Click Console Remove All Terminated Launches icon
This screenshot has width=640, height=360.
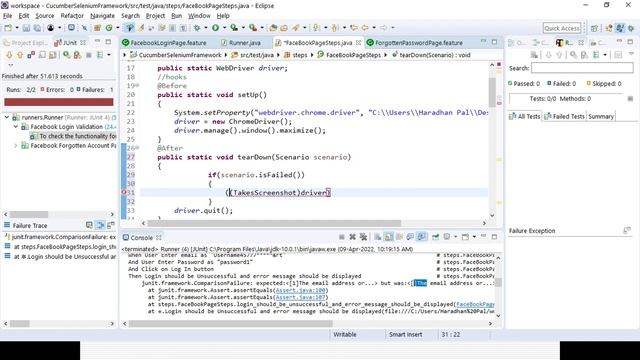363,237
